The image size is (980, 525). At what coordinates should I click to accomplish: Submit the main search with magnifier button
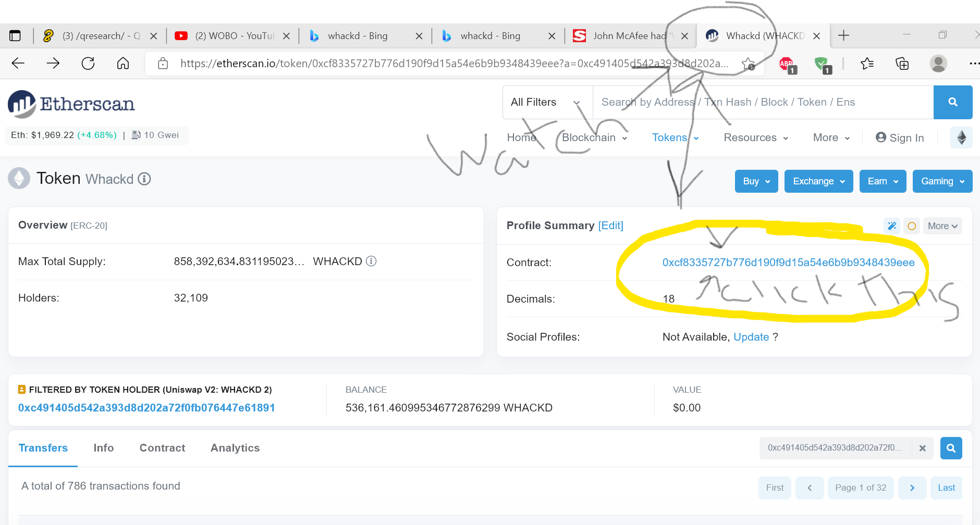point(953,102)
